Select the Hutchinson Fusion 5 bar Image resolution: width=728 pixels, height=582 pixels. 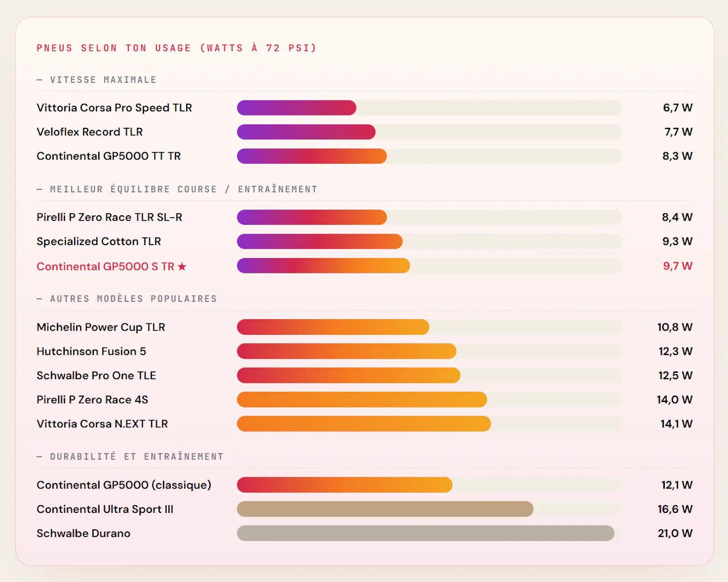coord(347,351)
